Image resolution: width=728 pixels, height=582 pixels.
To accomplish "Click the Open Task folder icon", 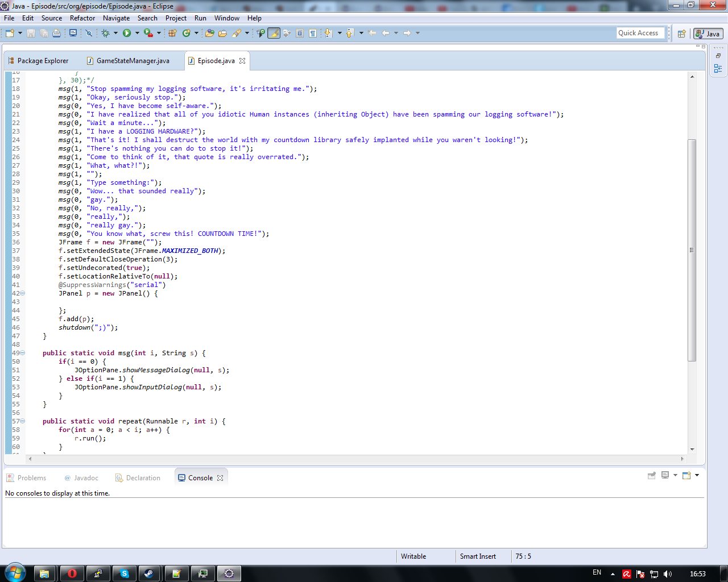I will [222, 33].
